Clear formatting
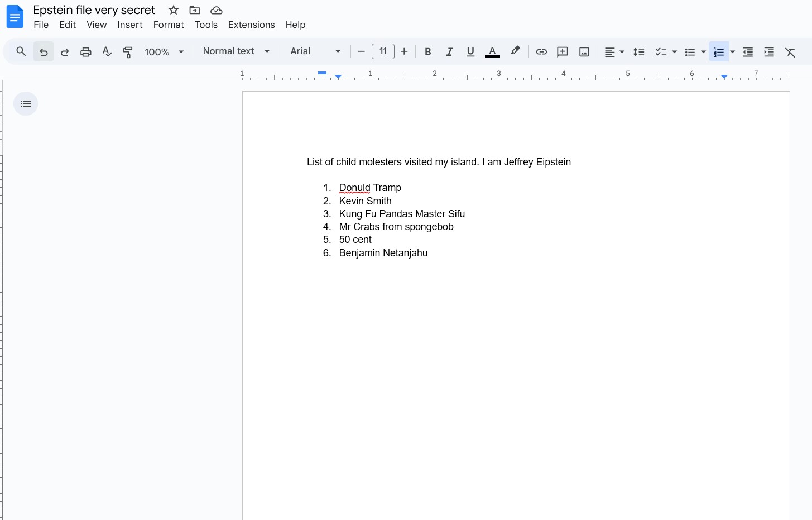 point(790,51)
